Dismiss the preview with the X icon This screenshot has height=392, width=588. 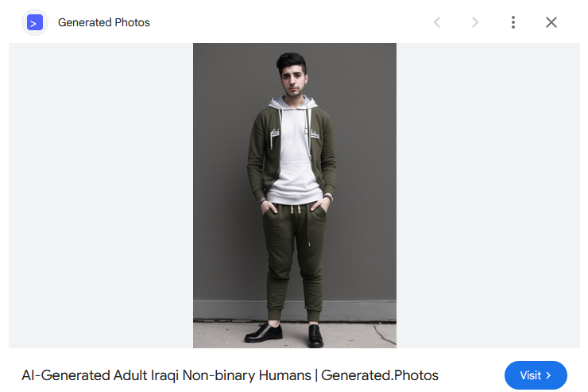(551, 22)
